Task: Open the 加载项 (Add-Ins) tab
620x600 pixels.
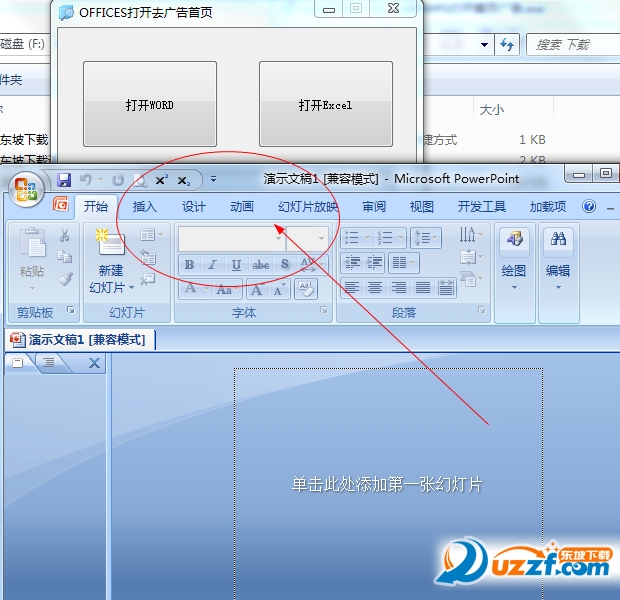Action: click(x=548, y=206)
